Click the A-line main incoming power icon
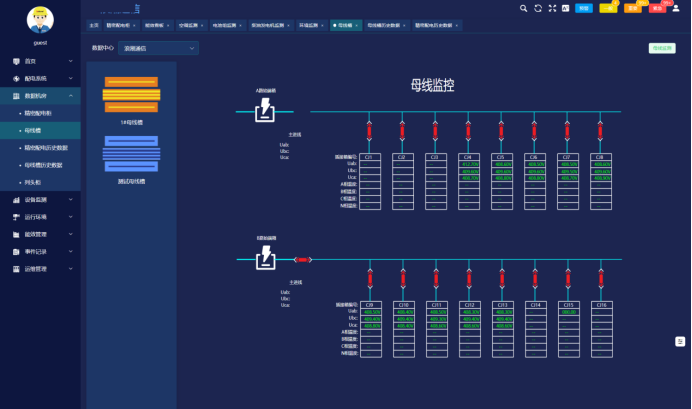The height and width of the screenshot is (409, 692). pyautogui.click(x=265, y=110)
